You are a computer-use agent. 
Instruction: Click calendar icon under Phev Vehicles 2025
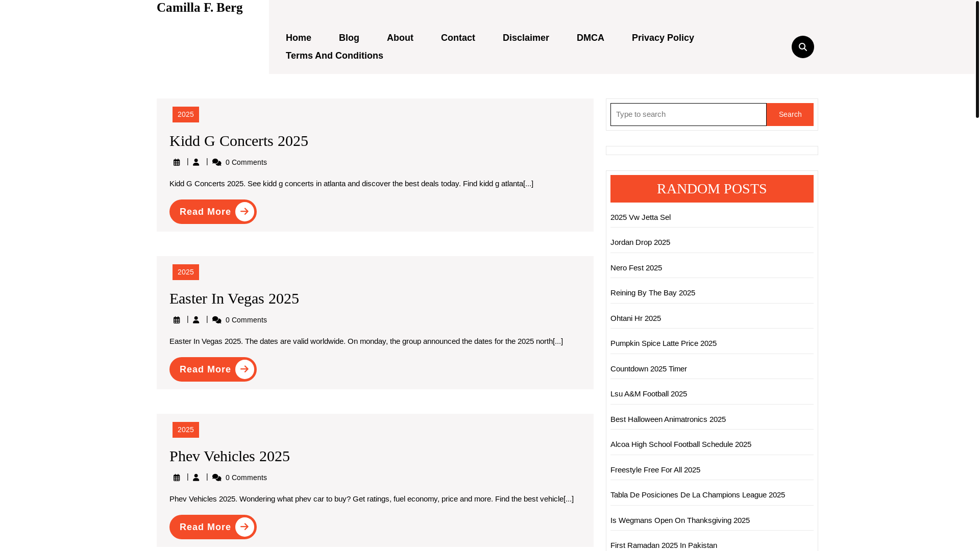(x=177, y=478)
